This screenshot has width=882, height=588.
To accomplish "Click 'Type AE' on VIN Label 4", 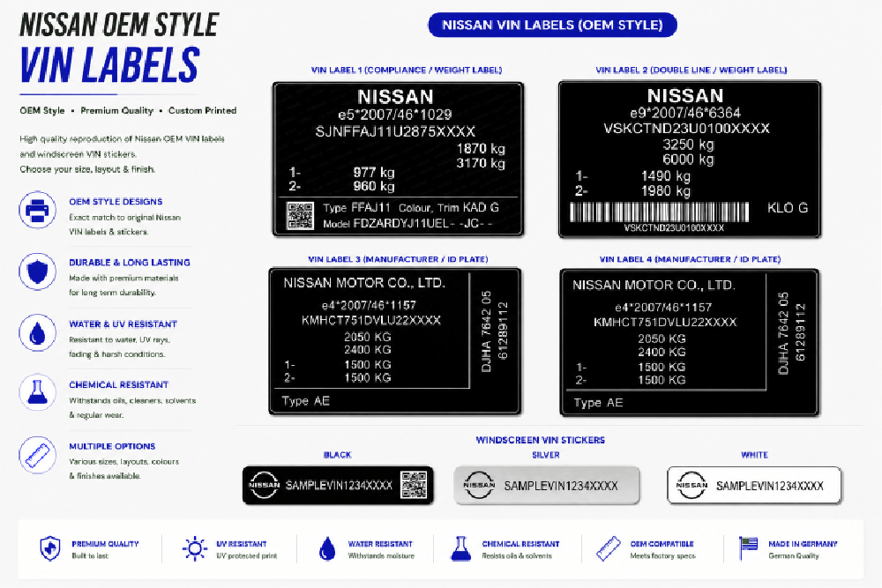I will [x=599, y=403].
